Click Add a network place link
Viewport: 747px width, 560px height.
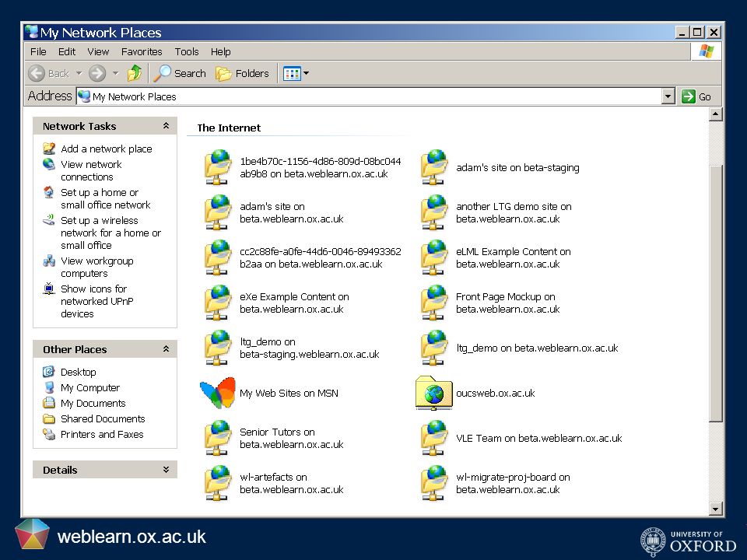[x=107, y=149]
